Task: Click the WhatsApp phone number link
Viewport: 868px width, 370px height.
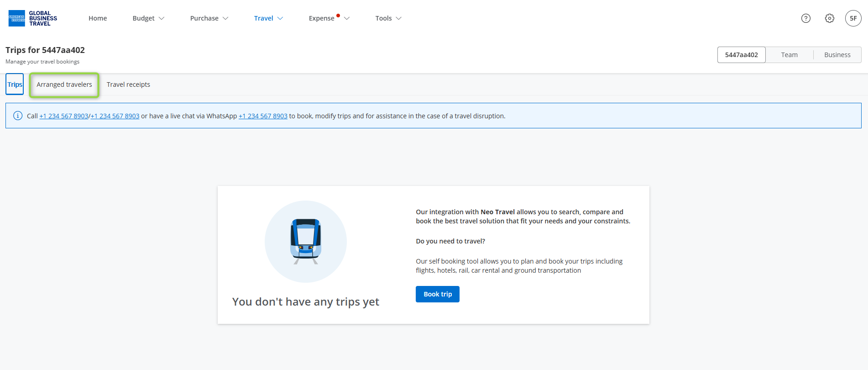Action: click(263, 116)
